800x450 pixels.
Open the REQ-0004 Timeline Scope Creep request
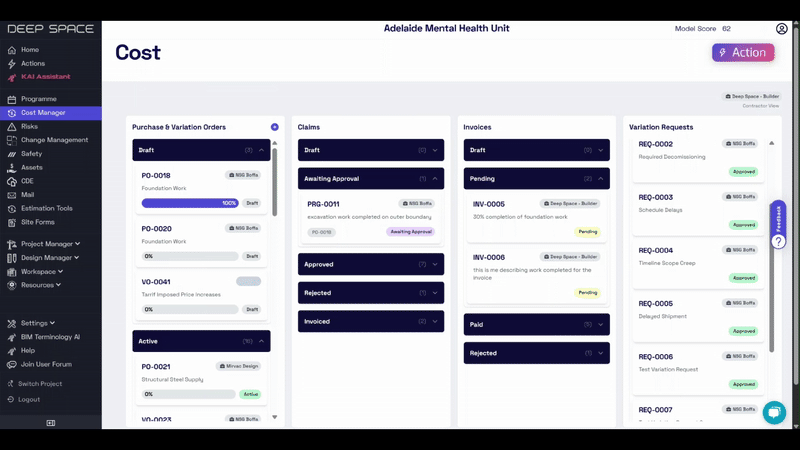point(698,264)
